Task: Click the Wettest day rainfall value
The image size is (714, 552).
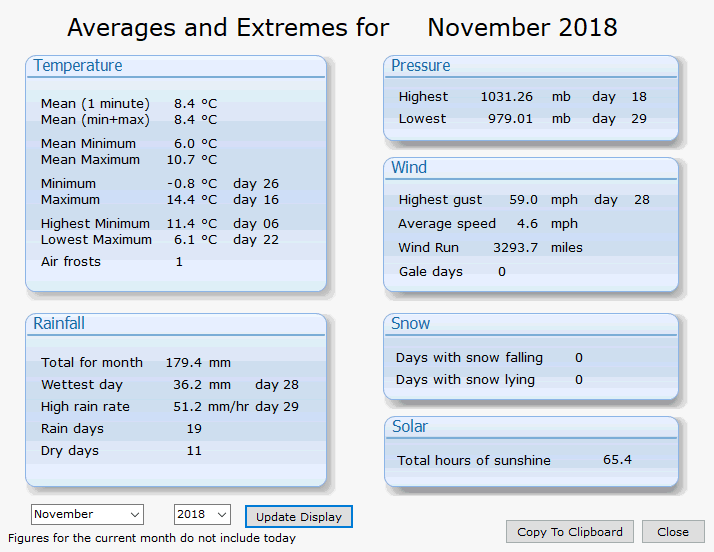Action: (187, 385)
